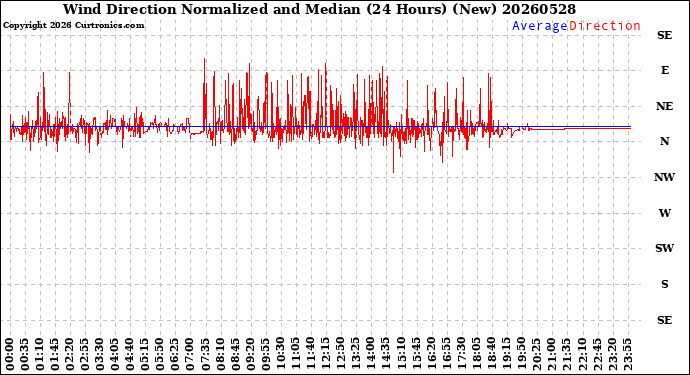Click the 07:35 time axis label
Screen dimensions: 690x375
pos(206,354)
